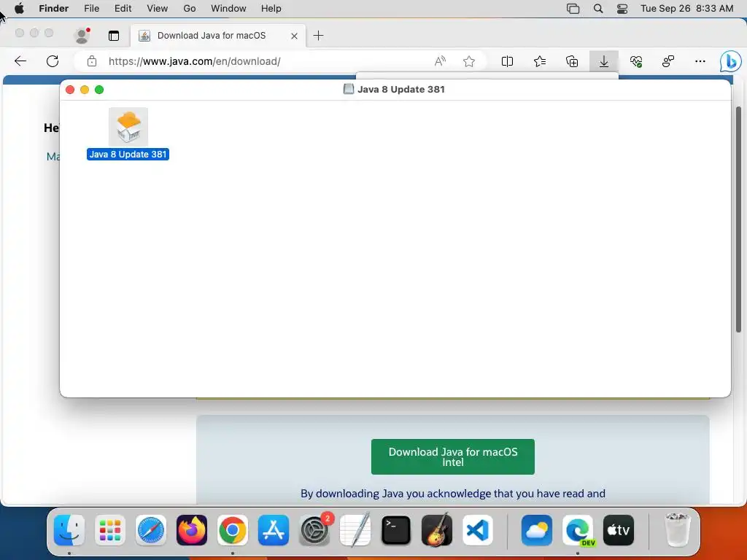Open the Help menu
The image size is (747, 560).
[x=271, y=9]
